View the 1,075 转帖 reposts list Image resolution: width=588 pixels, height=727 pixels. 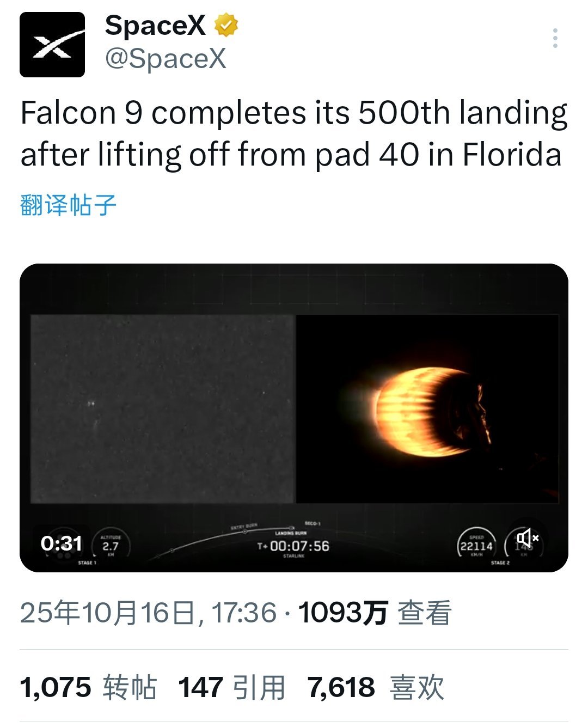click(88, 687)
